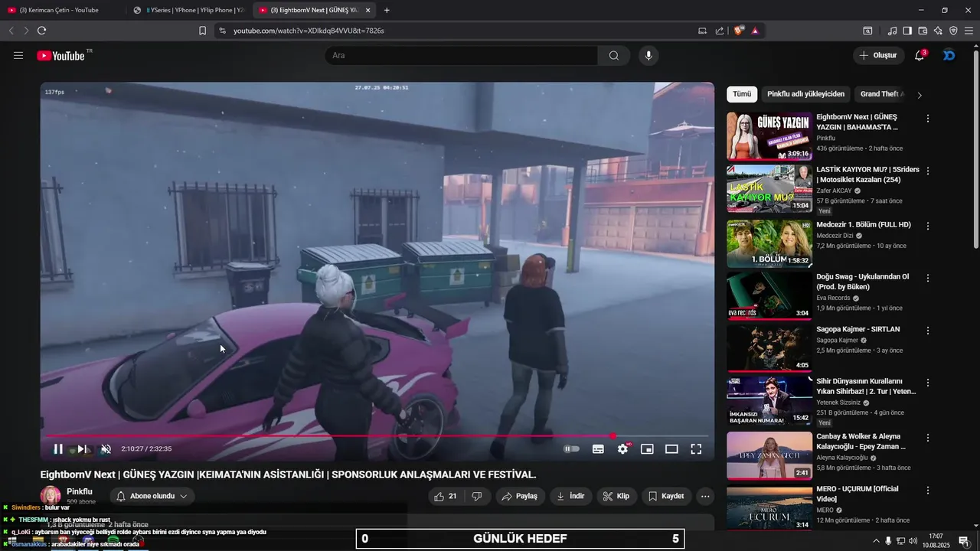Open a new browser tab

pyautogui.click(x=387, y=10)
